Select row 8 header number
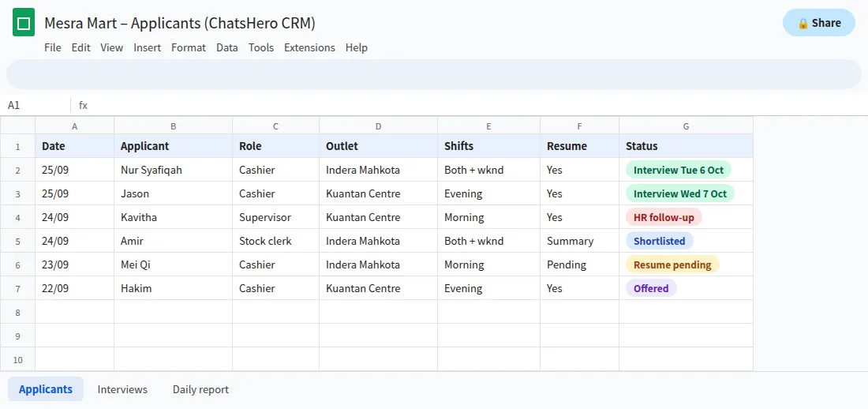 coord(17,312)
